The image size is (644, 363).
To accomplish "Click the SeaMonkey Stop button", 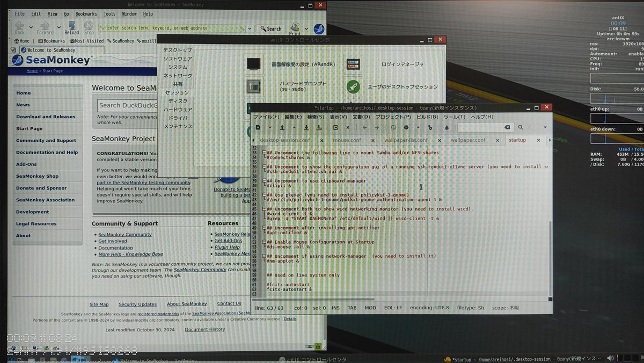I will 89,28.
